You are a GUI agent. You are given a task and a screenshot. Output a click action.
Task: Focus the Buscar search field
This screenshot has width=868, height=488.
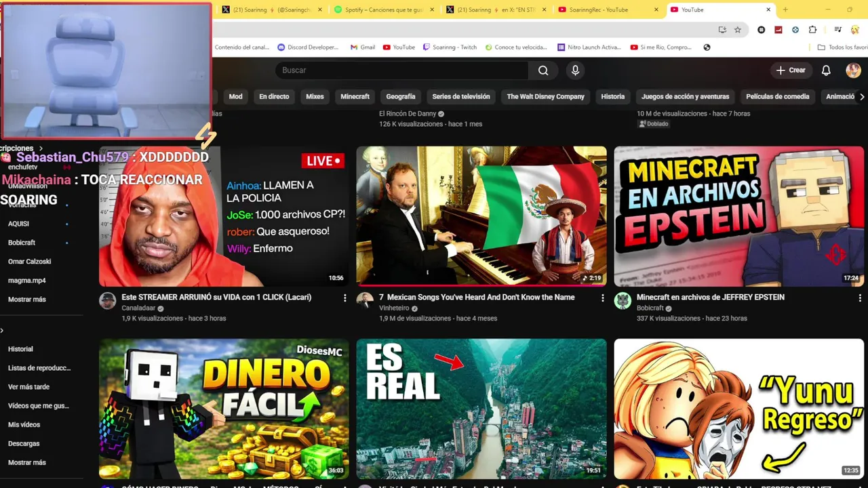tap(401, 70)
